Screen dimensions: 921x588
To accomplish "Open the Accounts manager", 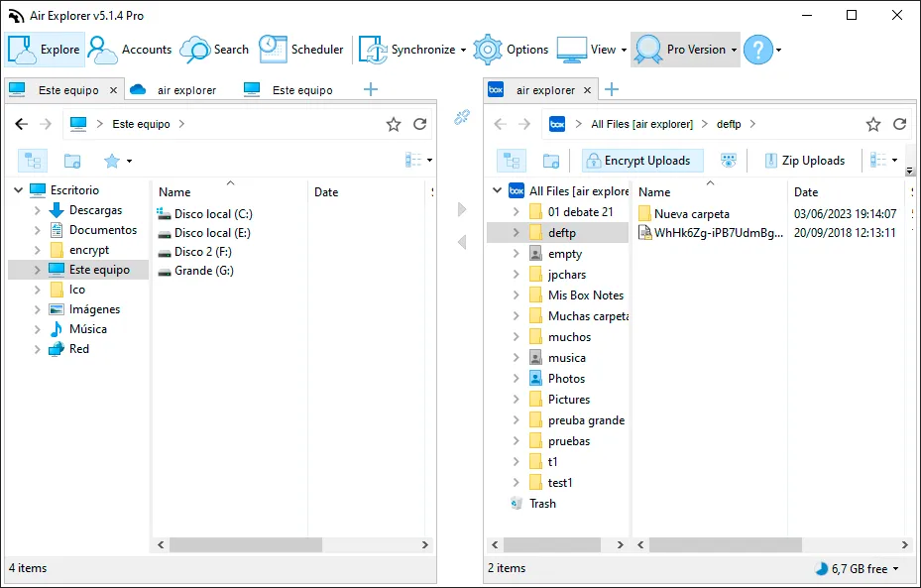I will [129, 50].
